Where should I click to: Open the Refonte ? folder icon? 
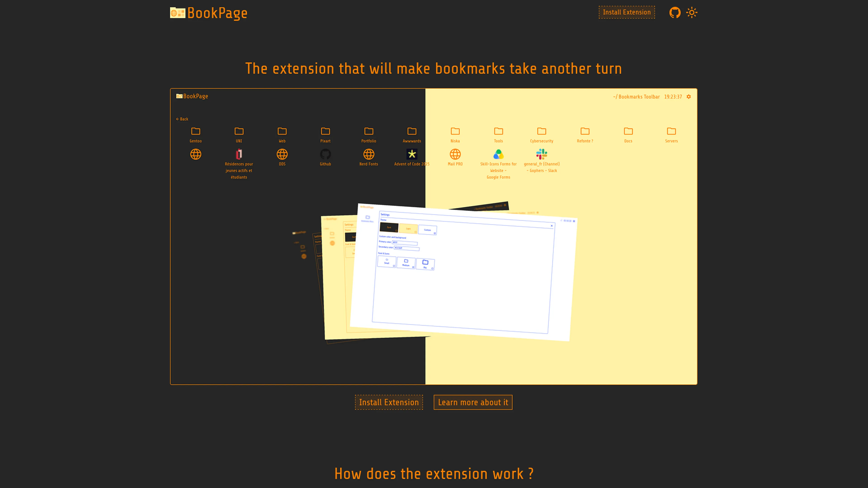click(585, 131)
